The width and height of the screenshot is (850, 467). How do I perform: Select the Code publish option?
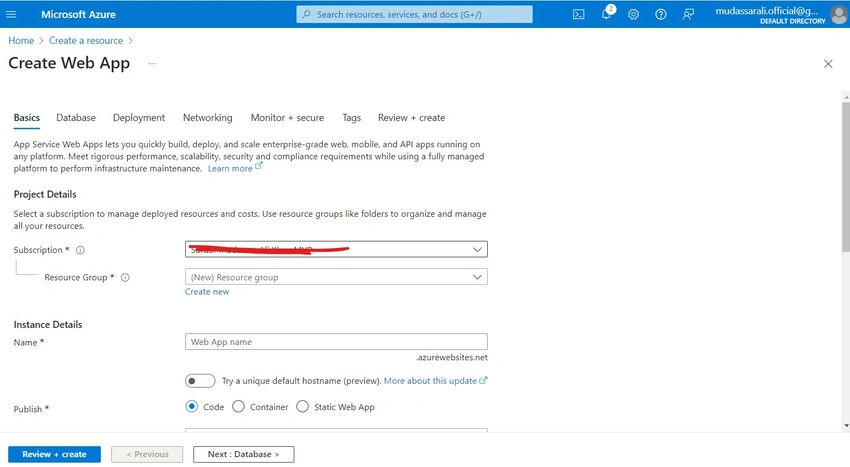coord(191,406)
